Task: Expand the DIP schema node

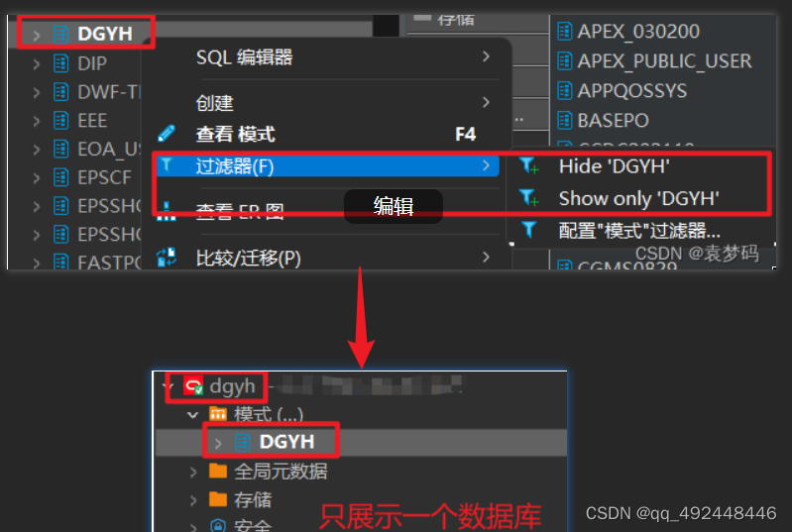Action: (36, 63)
